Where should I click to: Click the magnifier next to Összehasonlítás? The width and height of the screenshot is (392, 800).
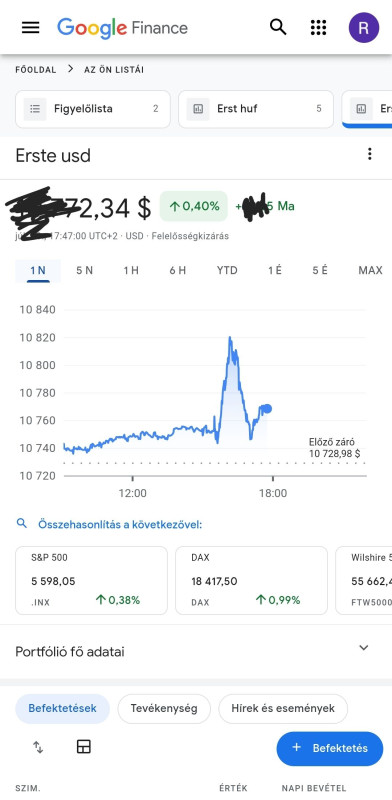[x=21, y=523]
